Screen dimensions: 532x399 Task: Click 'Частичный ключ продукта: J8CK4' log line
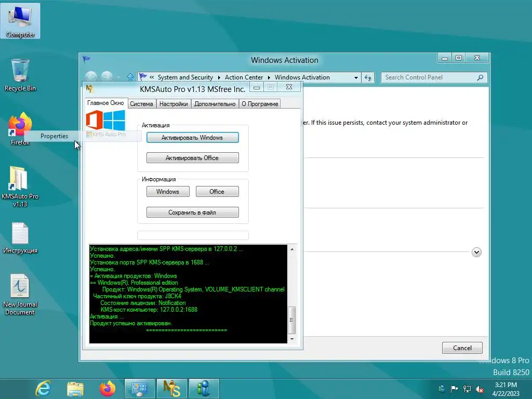click(x=137, y=296)
